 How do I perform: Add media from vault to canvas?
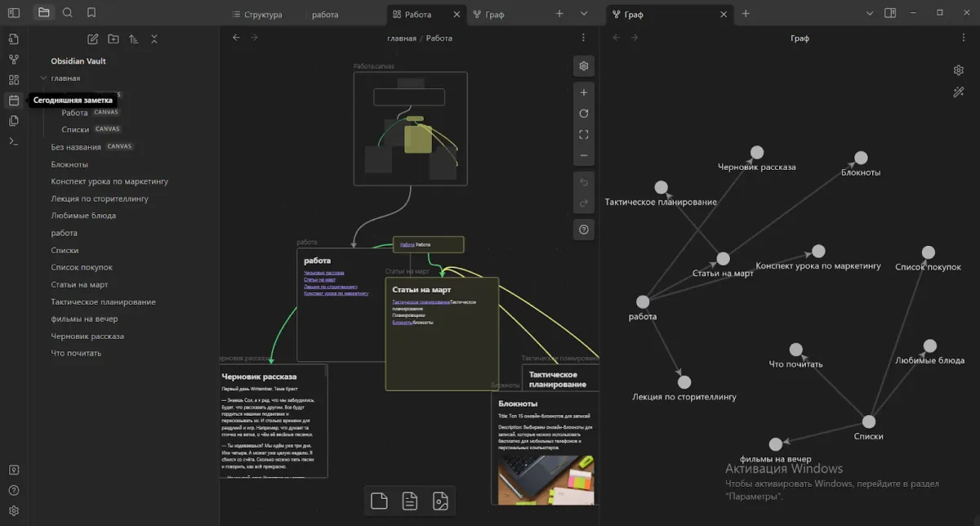[x=440, y=501]
